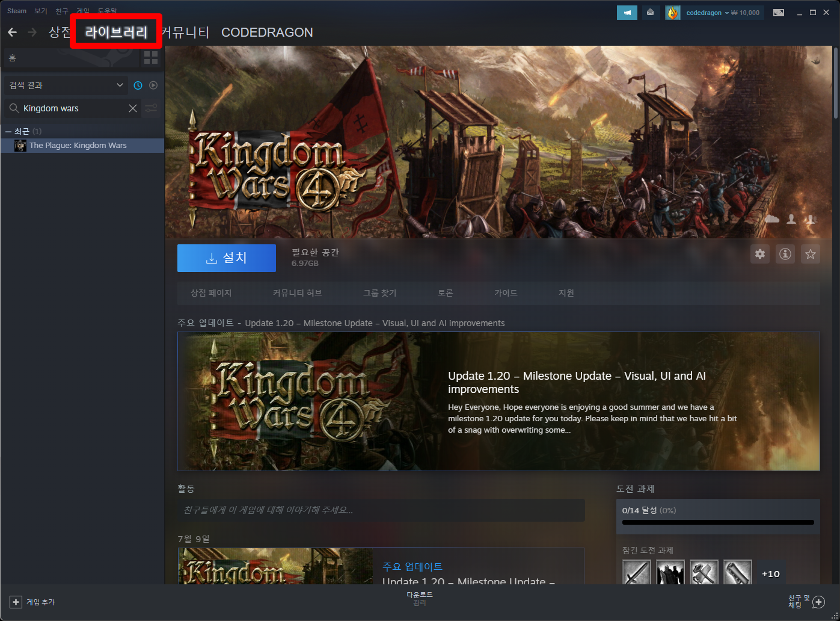
Task: Click the hammers hidden achievement icon
Action: click(704, 573)
